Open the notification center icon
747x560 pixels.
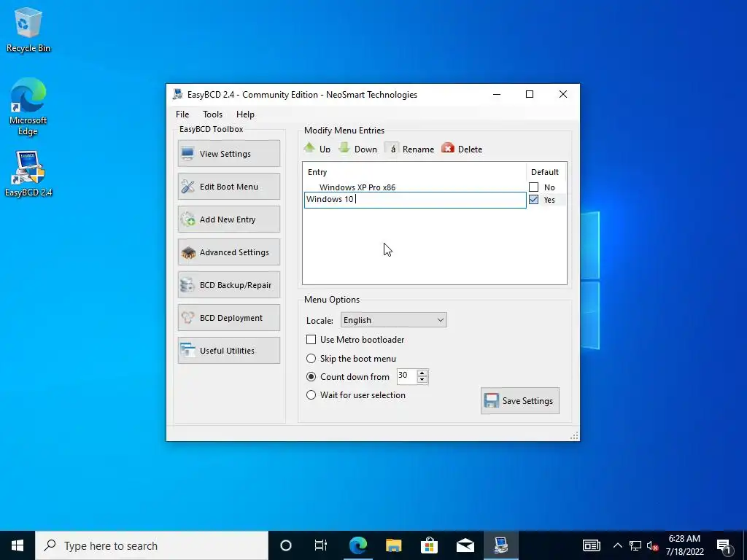[725, 545]
